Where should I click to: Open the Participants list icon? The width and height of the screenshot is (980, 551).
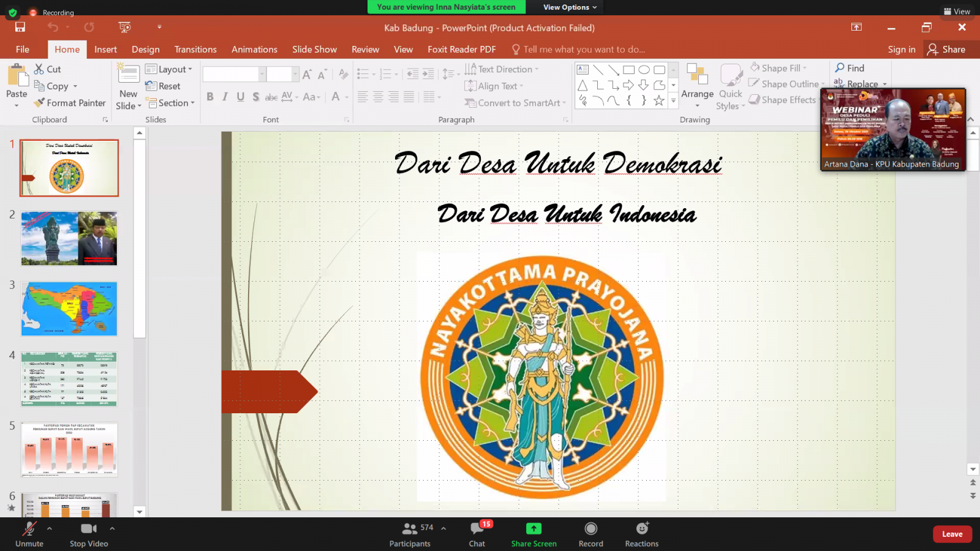(409, 529)
